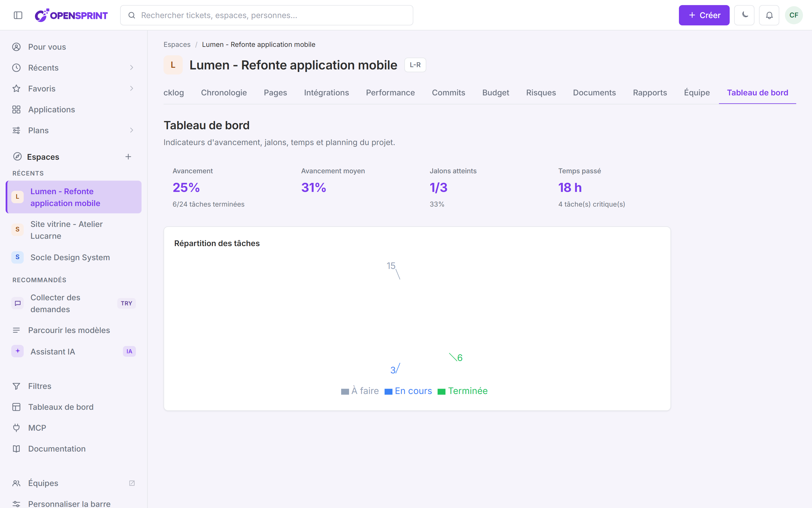Click the Récents clock icon
812x508 pixels.
coord(16,67)
